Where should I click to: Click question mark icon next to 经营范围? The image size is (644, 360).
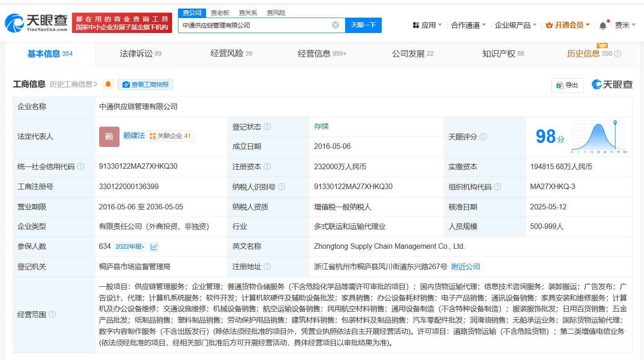point(53,314)
